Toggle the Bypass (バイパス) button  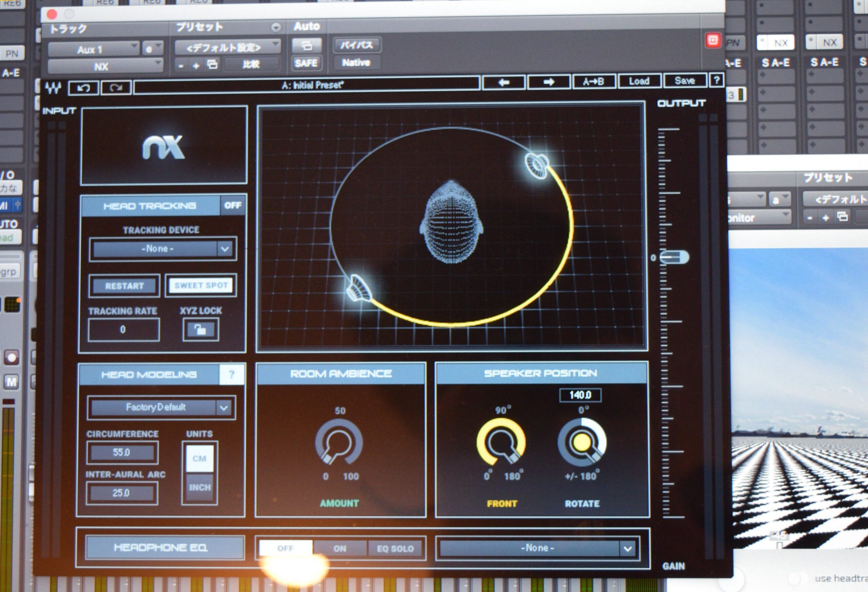coord(357,45)
